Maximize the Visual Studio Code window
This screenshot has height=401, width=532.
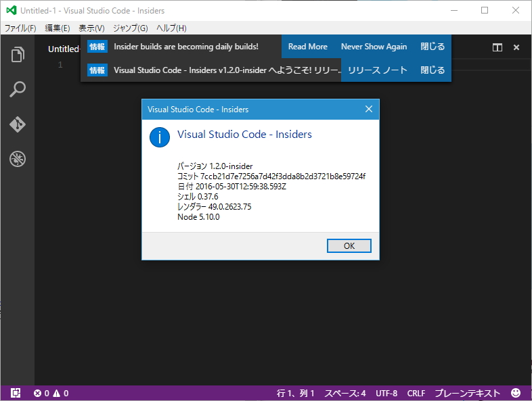coord(485,11)
